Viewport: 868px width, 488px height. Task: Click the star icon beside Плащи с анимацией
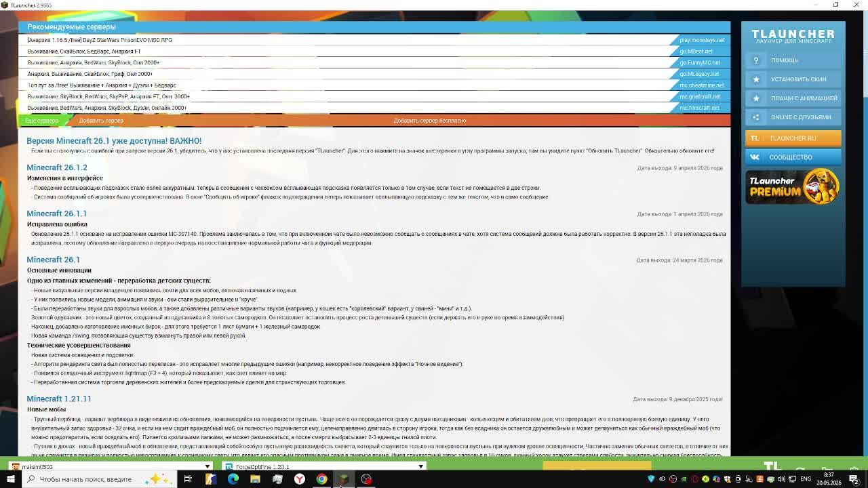tap(756, 98)
